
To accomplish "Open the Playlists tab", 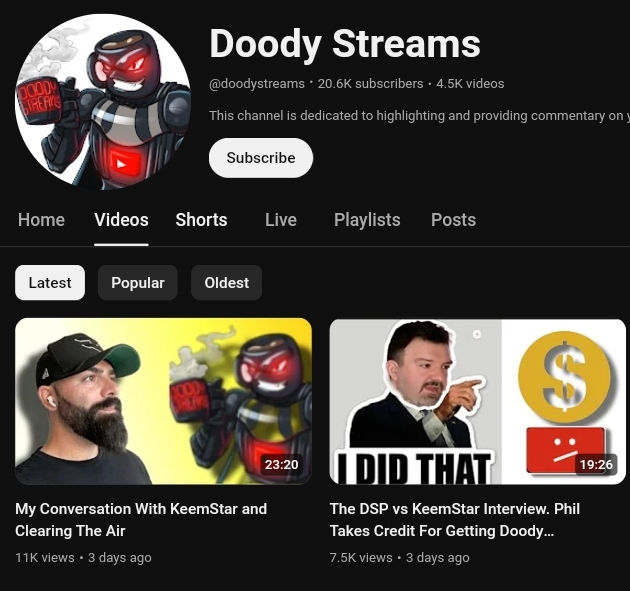I will [367, 220].
